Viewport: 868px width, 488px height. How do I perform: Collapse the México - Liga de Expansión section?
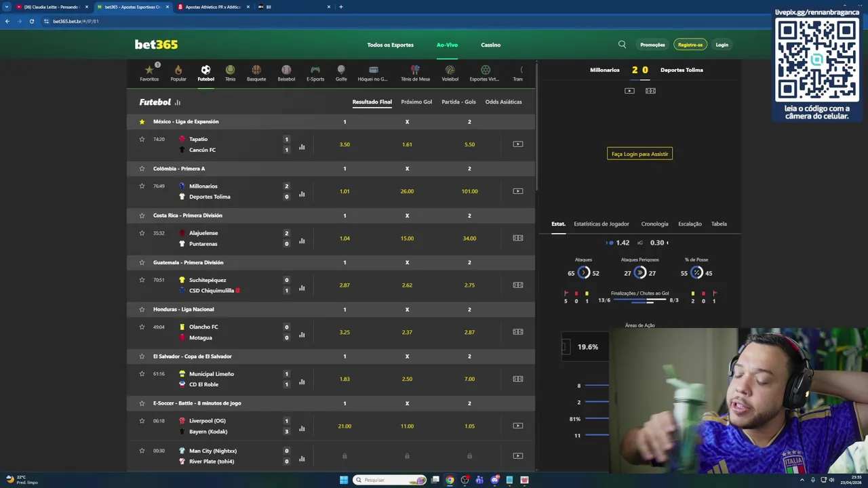point(186,122)
